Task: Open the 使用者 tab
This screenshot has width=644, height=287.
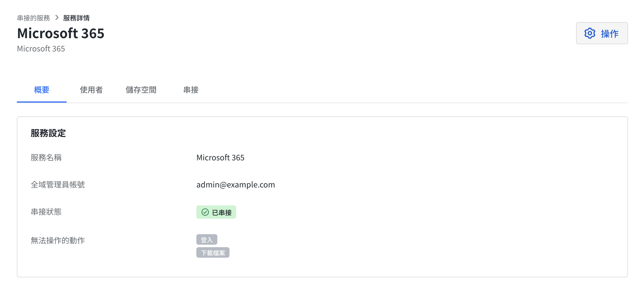Action: coord(91,90)
